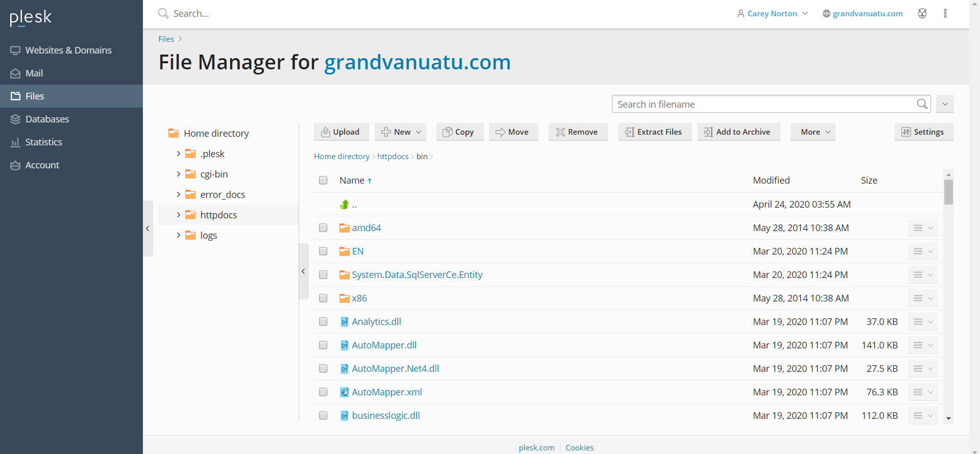Open the Plesk Advisor icon in header
980x454 pixels.
[922, 13]
